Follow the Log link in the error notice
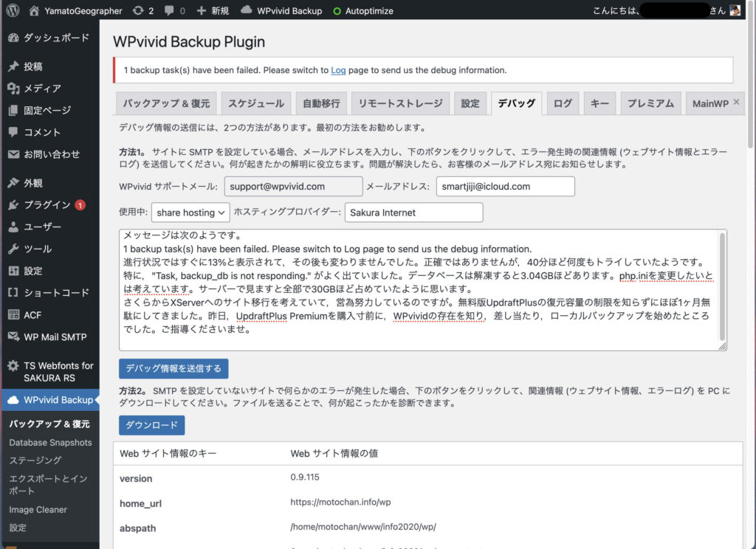Image resolution: width=756 pixels, height=549 pixels. tap(338, 70)
